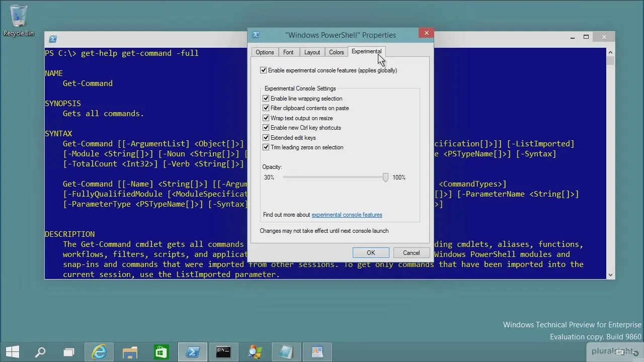Uncheck Enable line wrapping selection
The image size is (644, 362).
(x=266, y=99)
